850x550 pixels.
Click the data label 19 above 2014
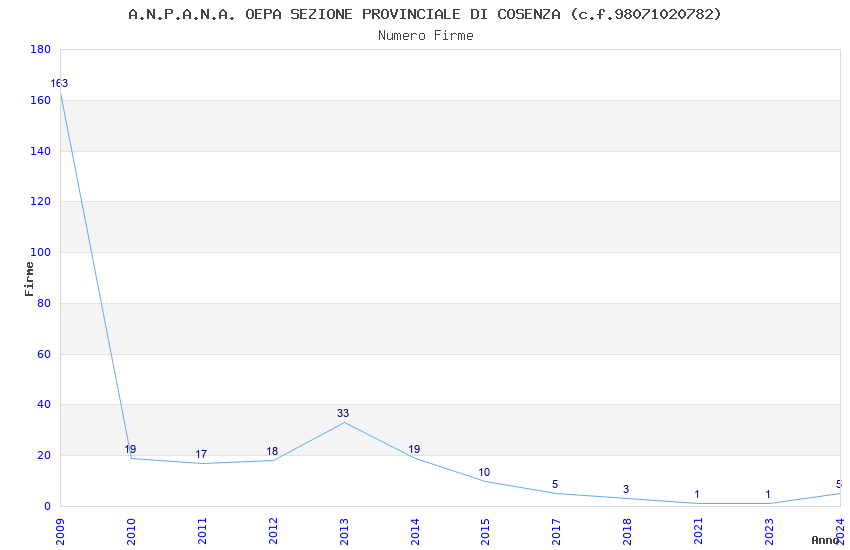point(414,449)
